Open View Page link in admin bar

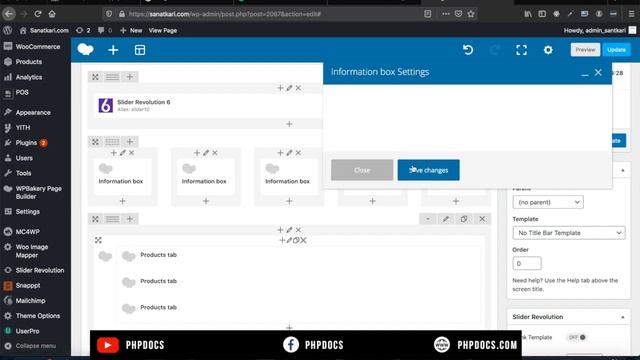pos(162,30)
